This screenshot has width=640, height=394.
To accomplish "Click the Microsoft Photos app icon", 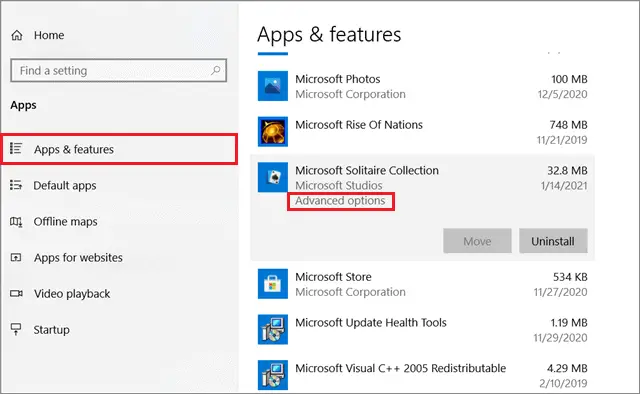I will coord(273,86).
